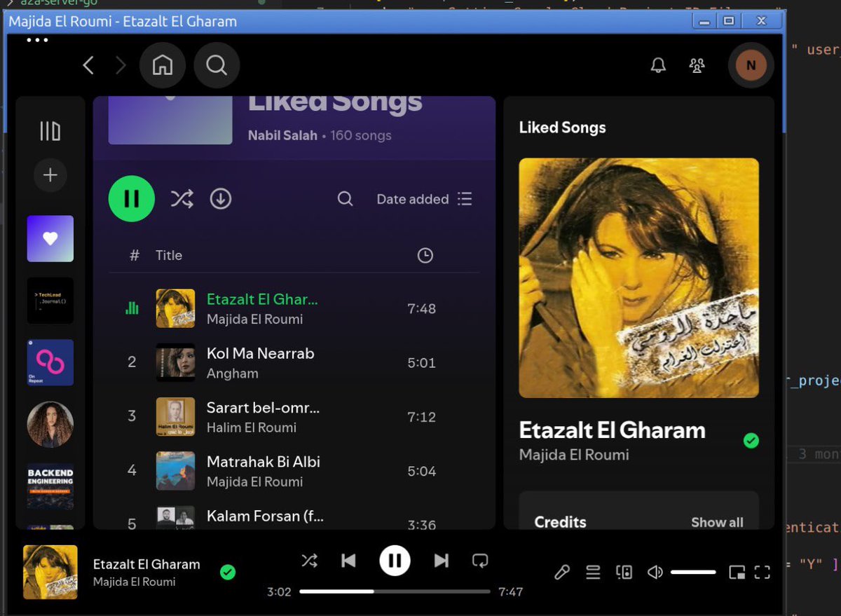The image size is (841, 616).
Task: Sort by the duration clock column
Action: pyautogui.click(x=425, y=256)
